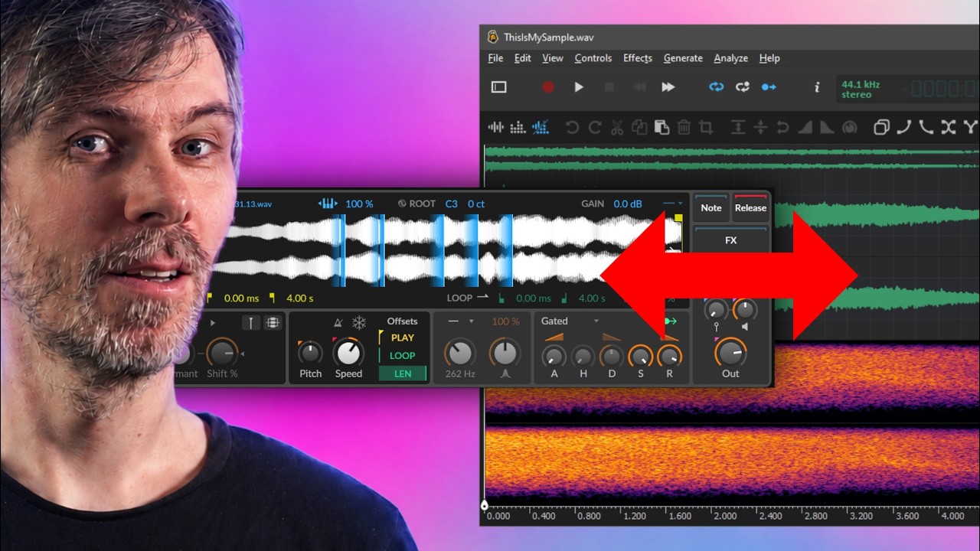
Task: Click the paste clipboard icon
Action: pos(661,127)
